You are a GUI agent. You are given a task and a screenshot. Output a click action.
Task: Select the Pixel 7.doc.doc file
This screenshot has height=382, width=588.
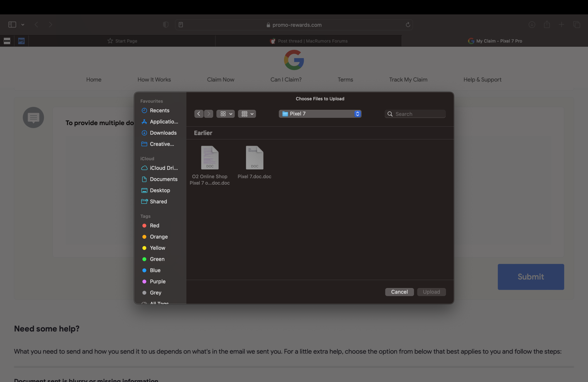pos(254,159)
